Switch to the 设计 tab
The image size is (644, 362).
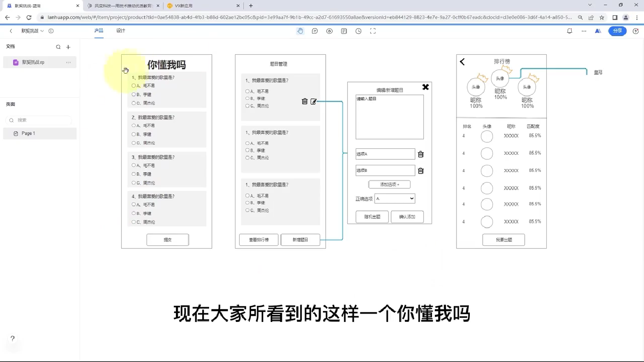tap(121, 31)
